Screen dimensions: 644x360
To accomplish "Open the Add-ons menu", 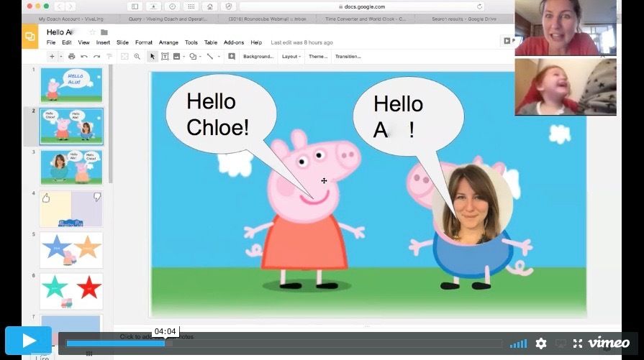I will [x=234, y=42].
